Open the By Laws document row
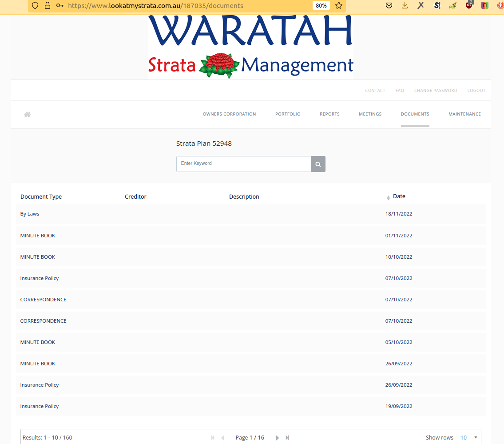 coord(30,214)
